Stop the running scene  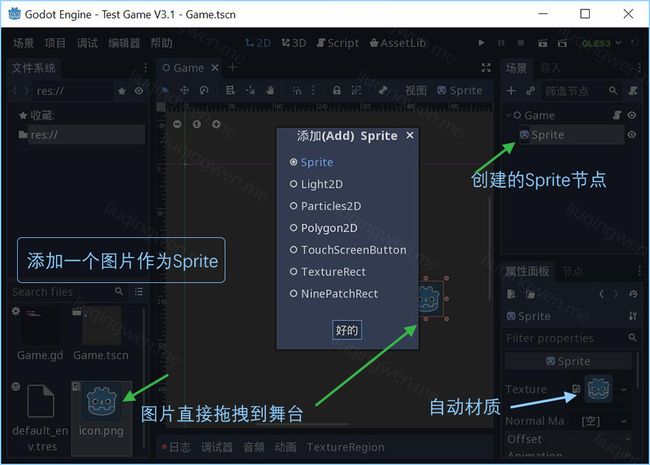pyautogui.click(x=521, y=43)
